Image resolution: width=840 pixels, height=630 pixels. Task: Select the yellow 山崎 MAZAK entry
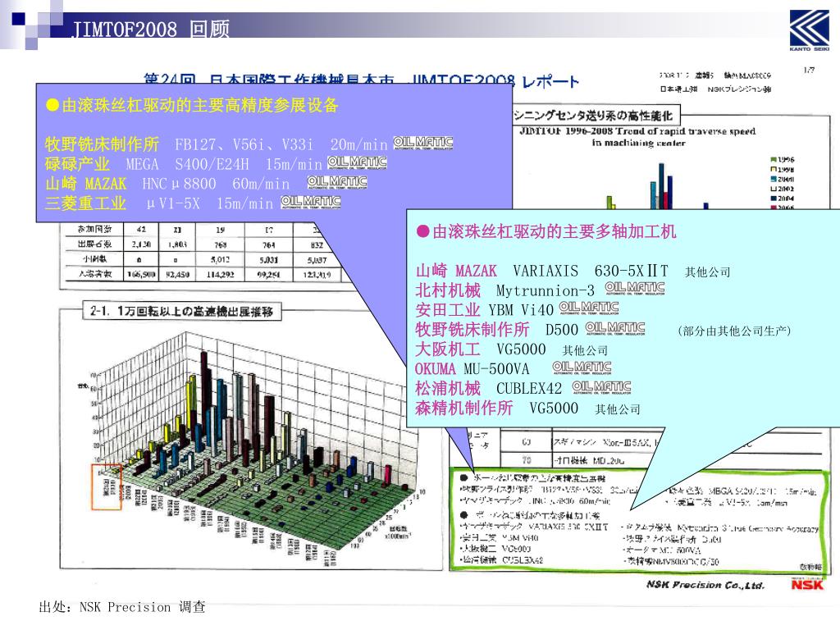pos(85,184)
